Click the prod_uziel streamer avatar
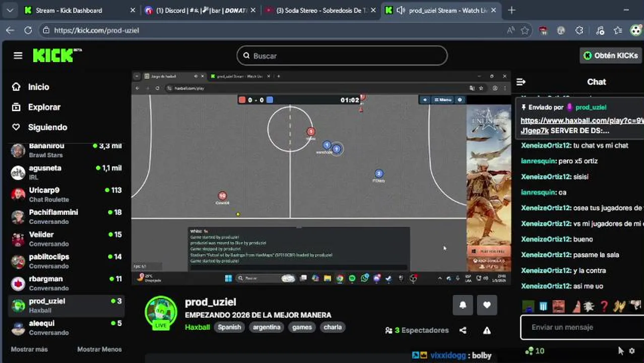Screen dimensions: 644x363 161,312
